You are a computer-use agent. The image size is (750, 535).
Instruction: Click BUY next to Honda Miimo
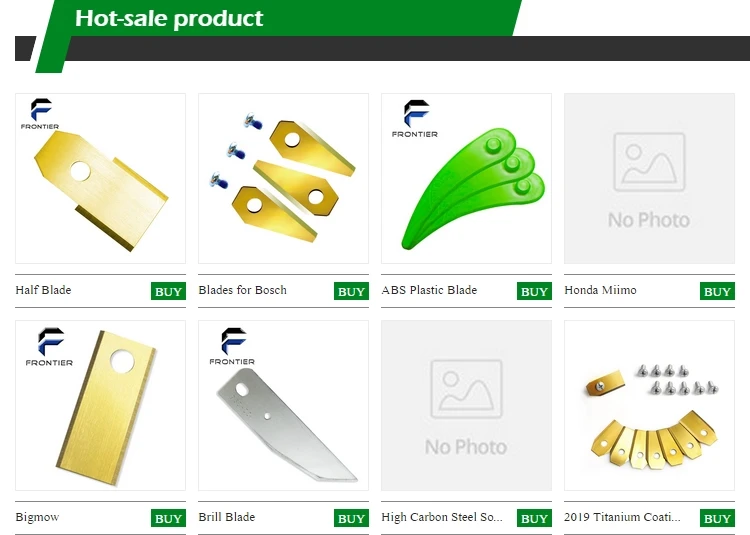tap(717, 291)
